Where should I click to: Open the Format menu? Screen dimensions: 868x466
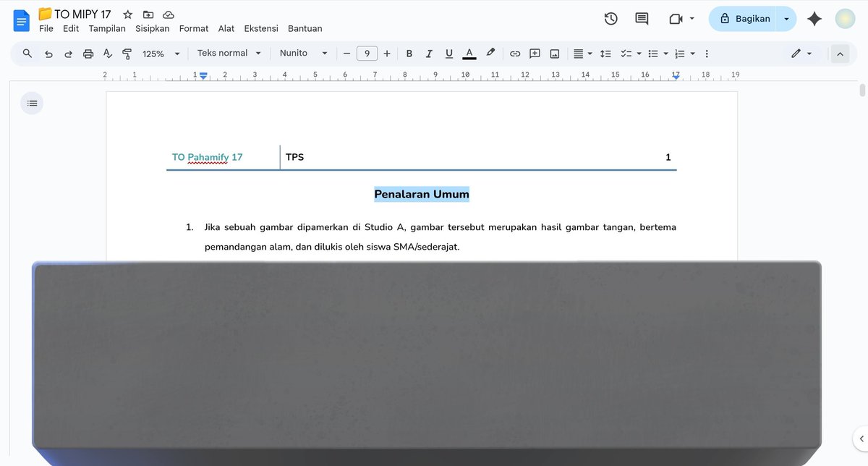194,29
